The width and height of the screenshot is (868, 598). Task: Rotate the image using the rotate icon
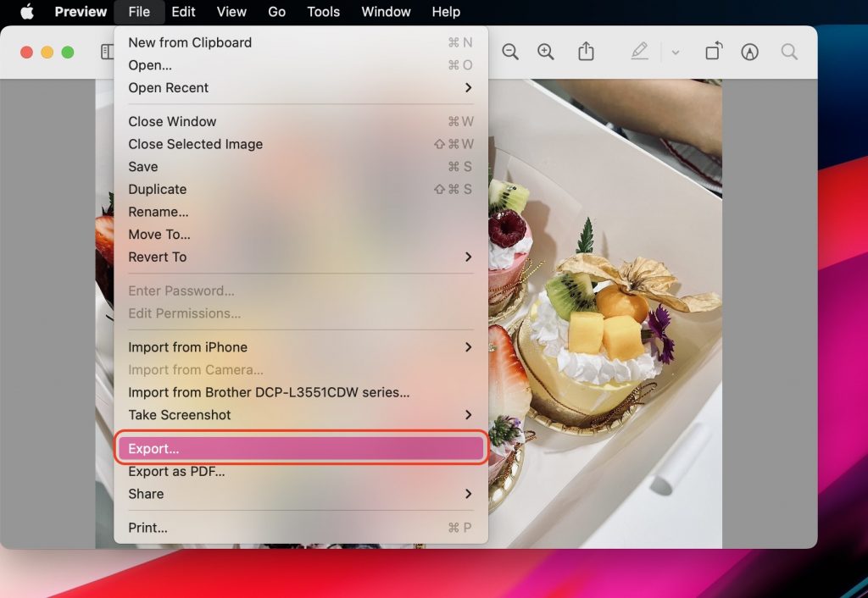pos(713,51)
